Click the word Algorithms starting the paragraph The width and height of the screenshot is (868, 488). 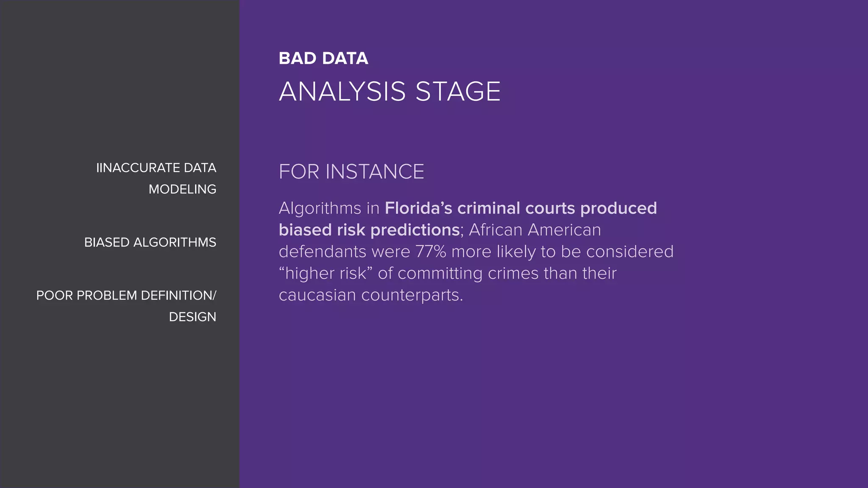coord(320,208)
